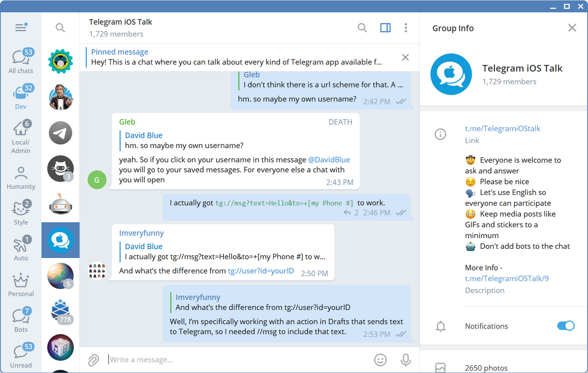Maximize the Telegram window
The height and width of the screenshot is (373, 588).
tap(567, 6)
